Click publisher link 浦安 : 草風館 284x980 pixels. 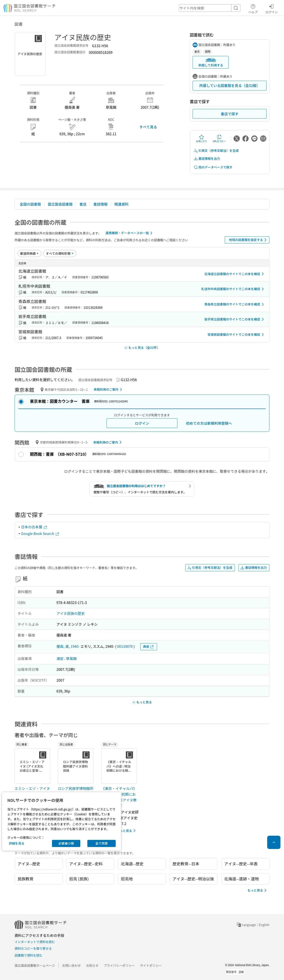(67, 658)
